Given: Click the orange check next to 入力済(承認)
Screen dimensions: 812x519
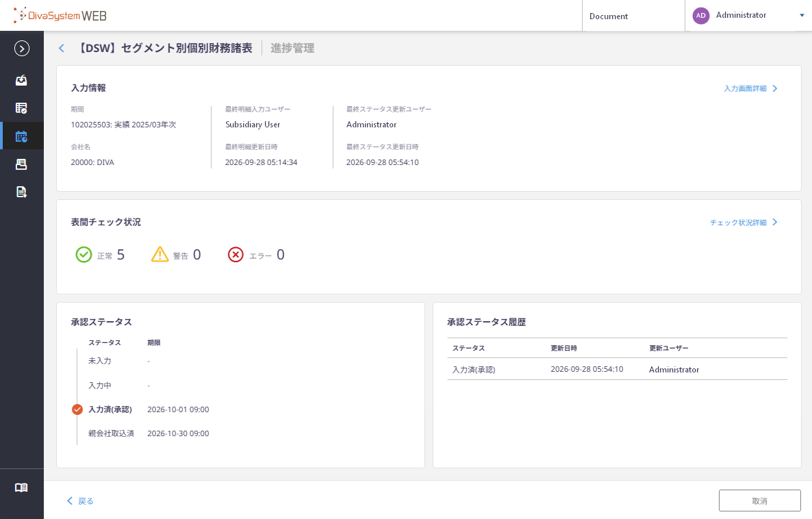Looking at the screenshot, I should (x=77, y=409).
